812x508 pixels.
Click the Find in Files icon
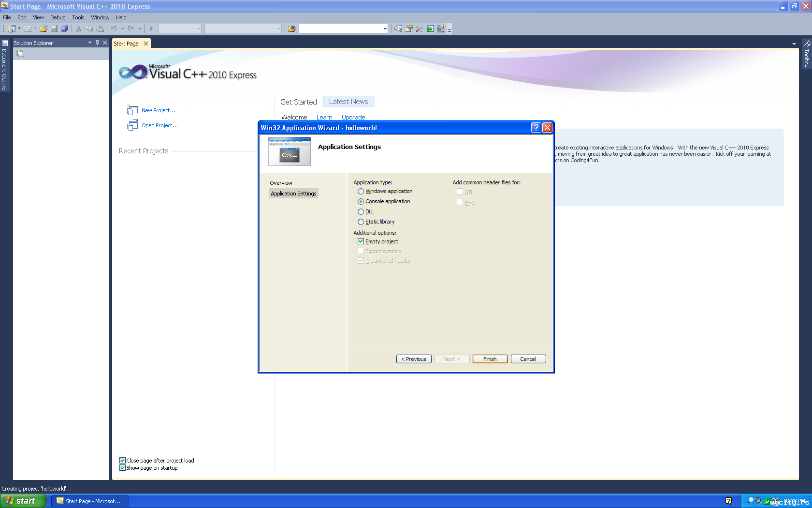291,29
